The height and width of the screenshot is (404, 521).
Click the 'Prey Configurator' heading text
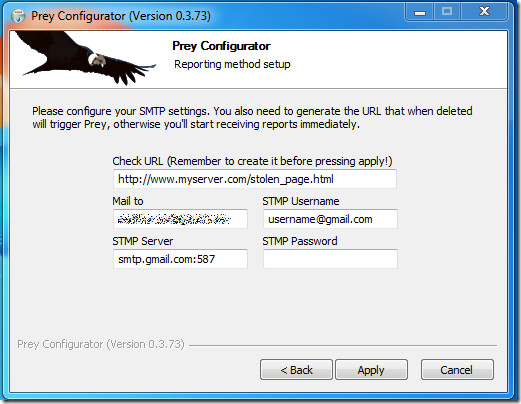[x=221, y=46]
